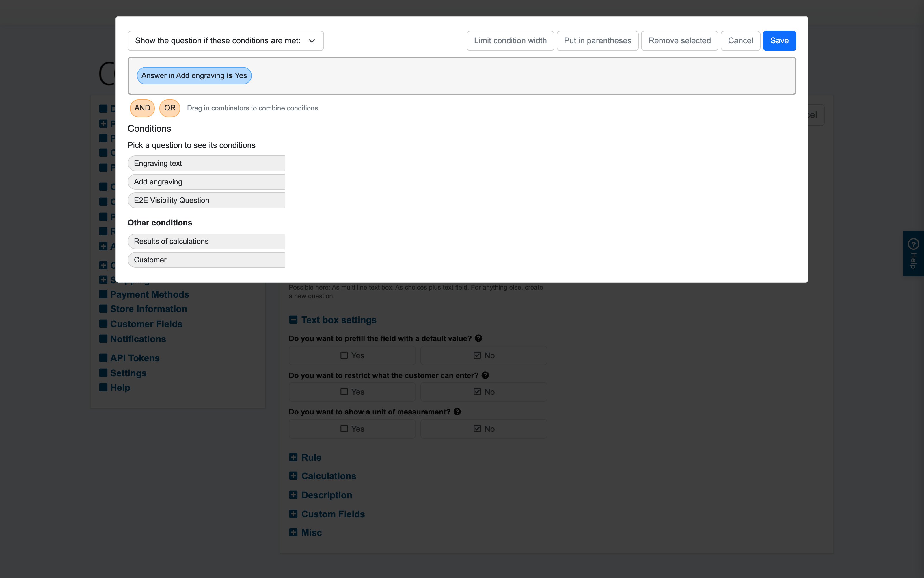The height and width of the screenshot is (578, 924).
Task: Open Customer Fields in sidebar
Action: pyautogui.click(x=146, y=324)
